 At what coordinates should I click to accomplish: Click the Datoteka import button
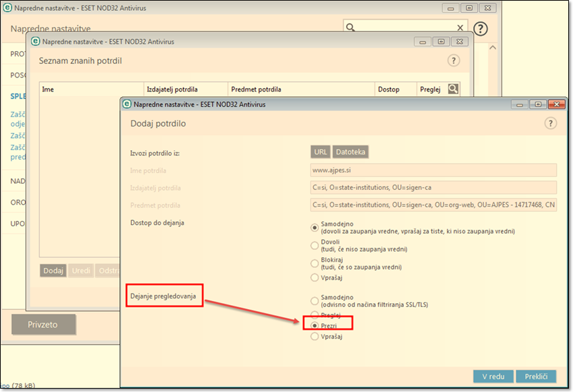click(x=350, y=152)
